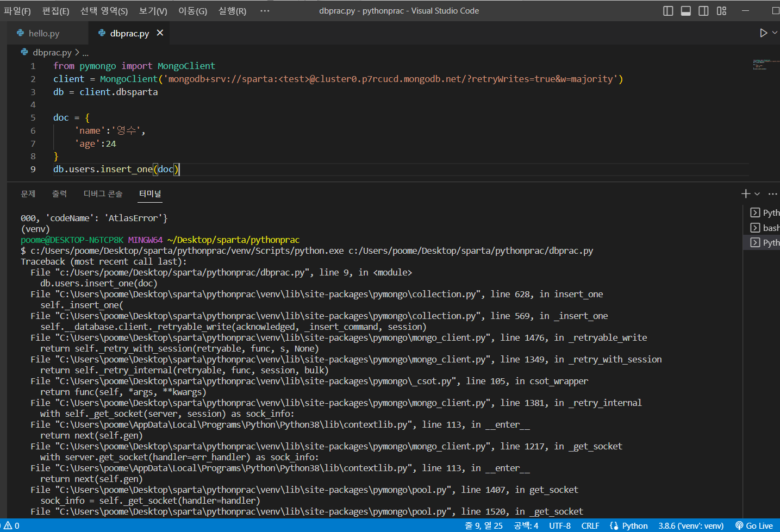Expand the run options dropdown arrow
Viewport: 780px width, 532px height.
pos(775,33)
